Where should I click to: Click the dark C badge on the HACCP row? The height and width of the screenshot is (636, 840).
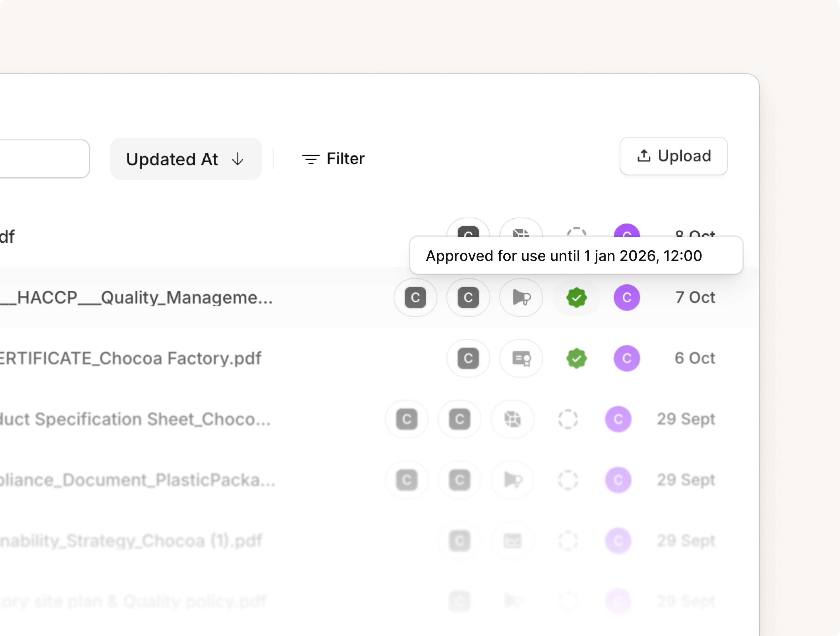tap(415, 298)
